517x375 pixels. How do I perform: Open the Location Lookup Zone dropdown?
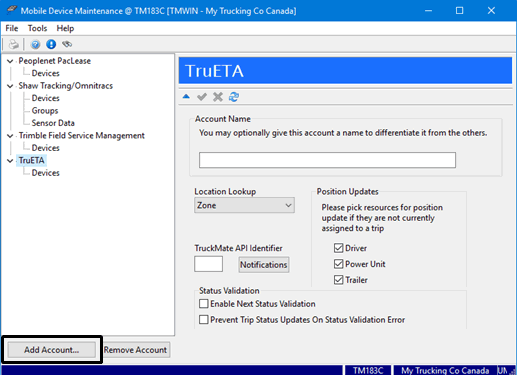244,205
